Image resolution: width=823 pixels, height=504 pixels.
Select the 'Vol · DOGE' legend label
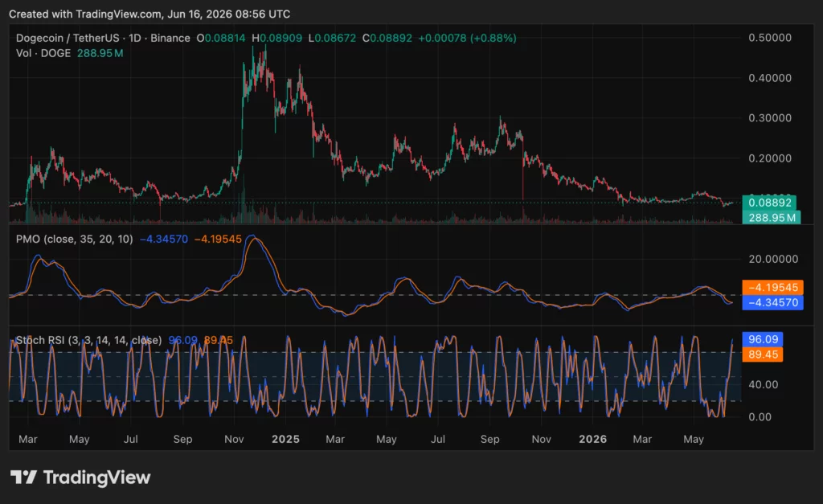click(43, 53)
